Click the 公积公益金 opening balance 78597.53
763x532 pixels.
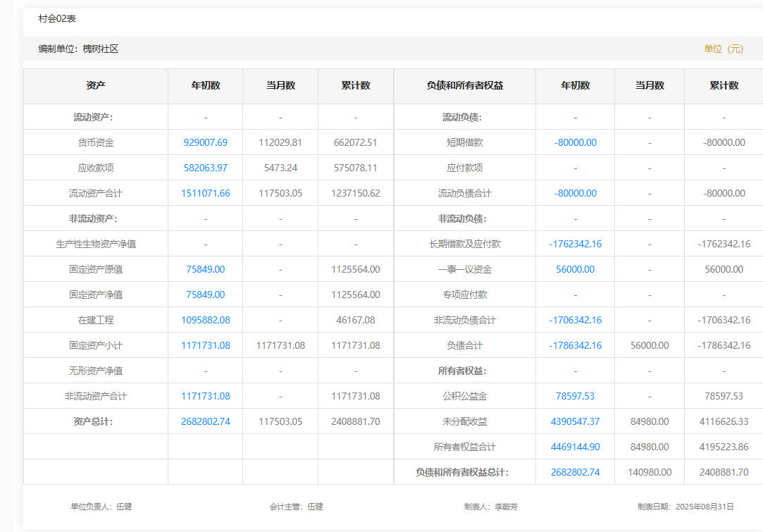tap(575, 396)
